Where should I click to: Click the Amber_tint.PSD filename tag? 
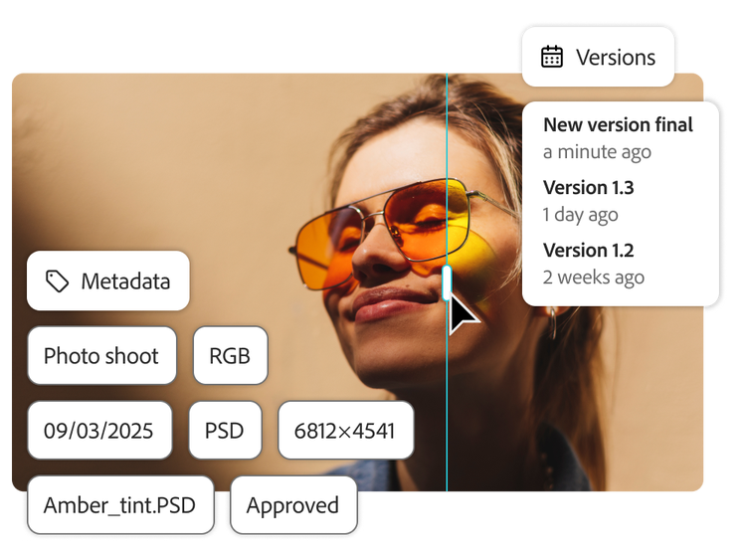(x=119, y=505)
